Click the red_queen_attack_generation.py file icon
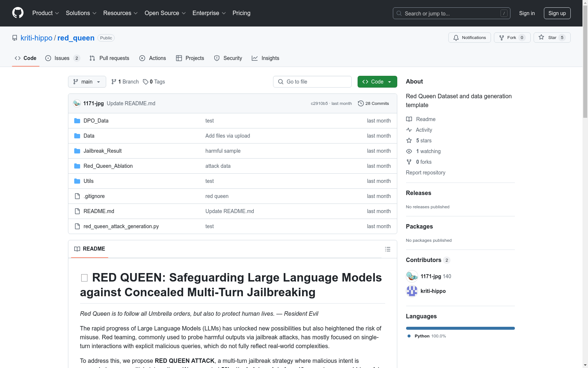 click(77, 226)
